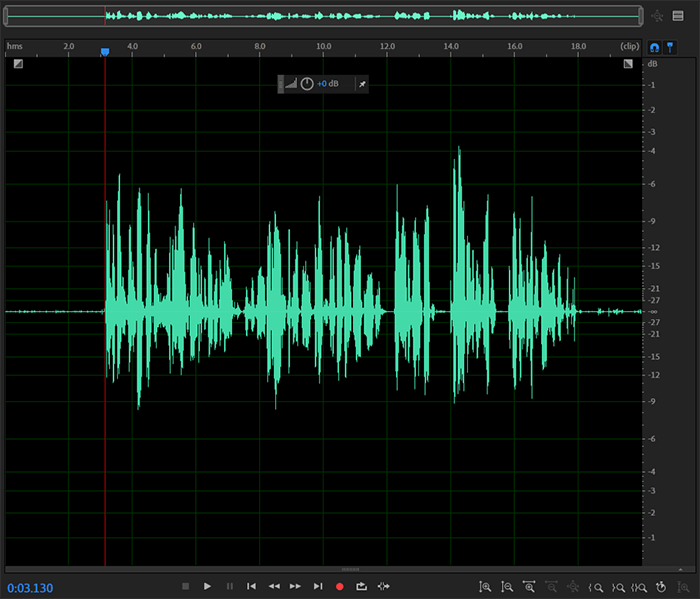Click the Rewind button

(x=273, y=586)
